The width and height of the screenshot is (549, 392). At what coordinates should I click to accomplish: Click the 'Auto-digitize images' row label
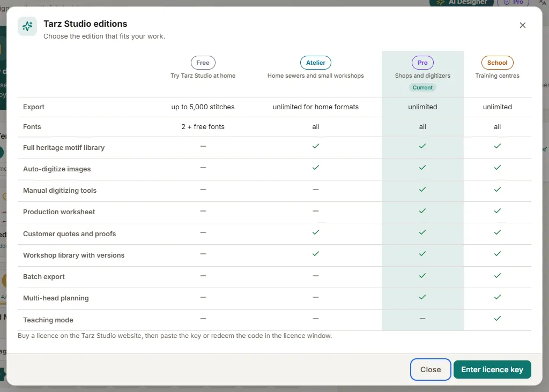click(57, 169)
